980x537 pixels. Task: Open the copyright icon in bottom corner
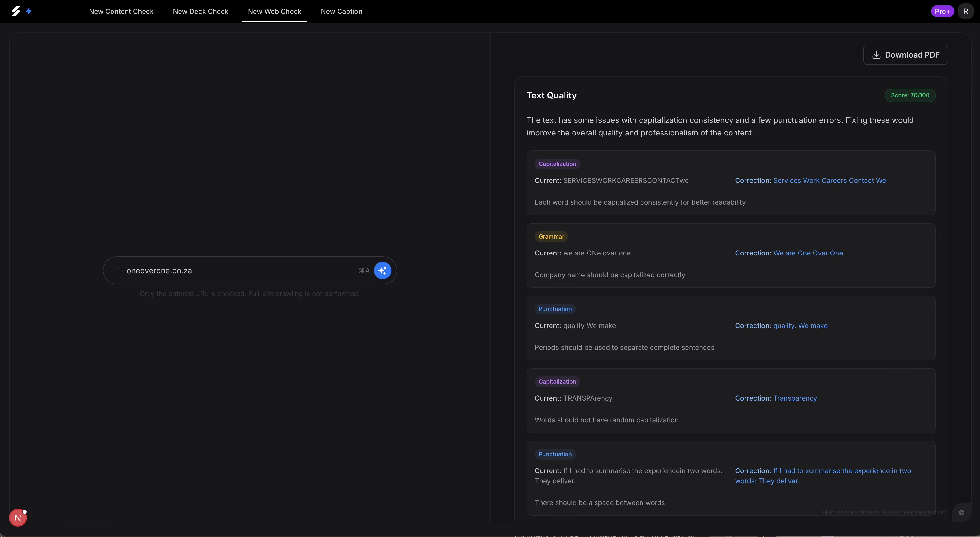click(961, 512)
